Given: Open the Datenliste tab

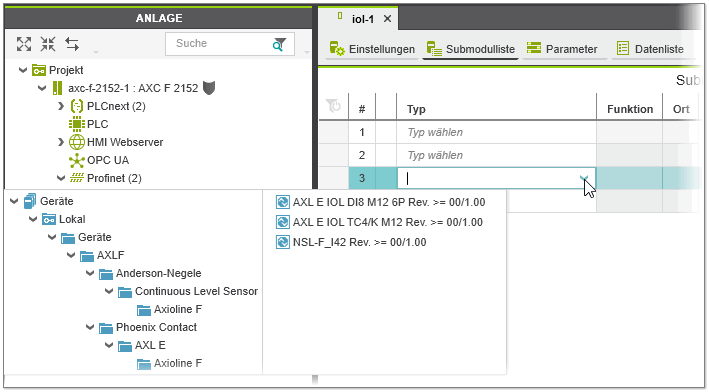Looking at the screenshot, I should pos(650,49).
